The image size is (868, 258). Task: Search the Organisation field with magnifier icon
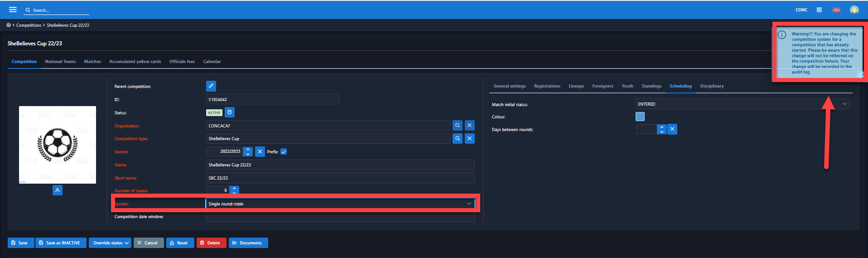pos(458,126)
